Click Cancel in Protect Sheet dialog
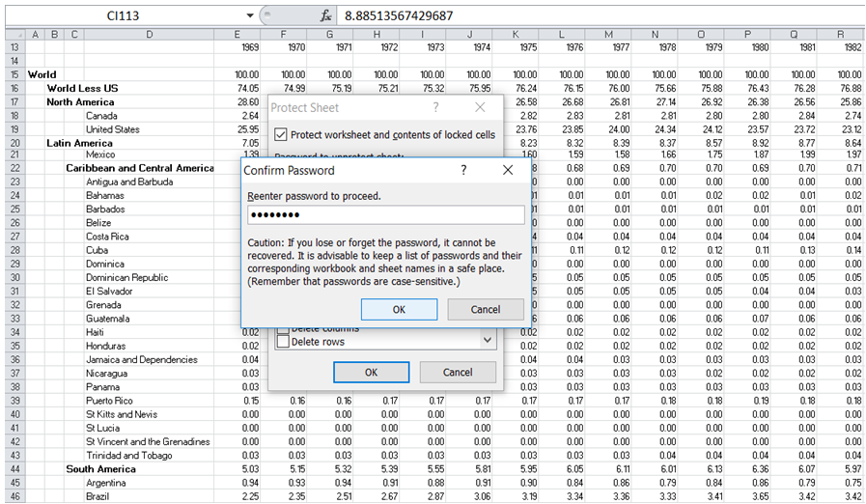The image size is (866, 504). click(x=458, y=373)
